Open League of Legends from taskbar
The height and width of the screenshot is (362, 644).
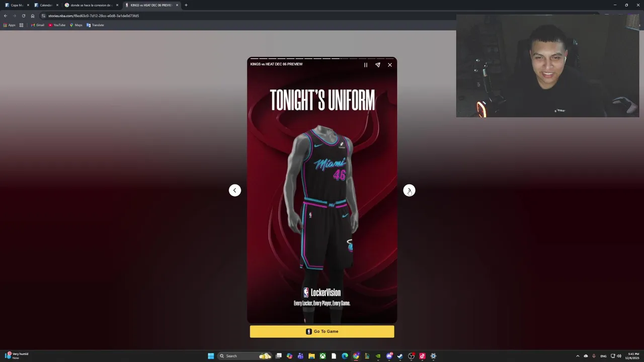pyautogui.click(x=367, y=356)
